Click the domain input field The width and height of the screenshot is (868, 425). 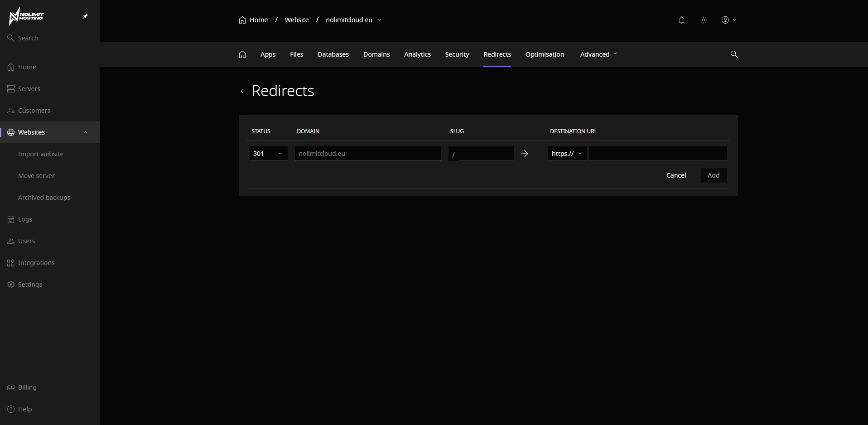(368, 154)
